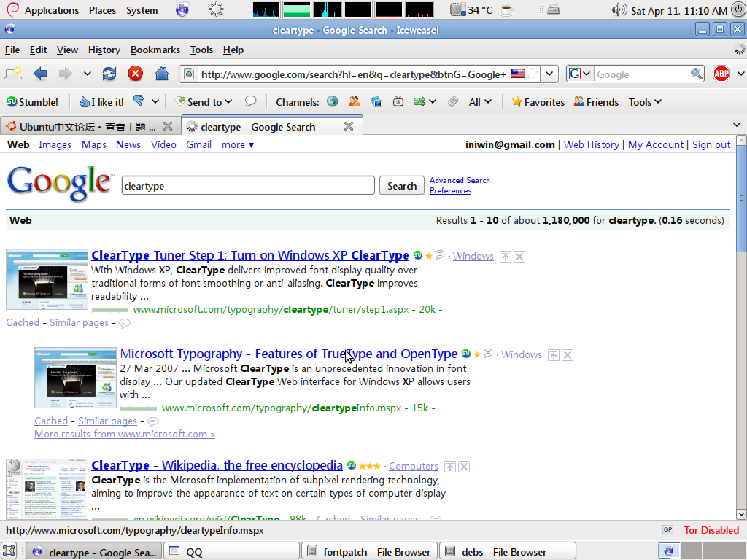Image resolution: width=747 pixels, height=560 pixels.
Task: Click the StumbleUpon thumbs-down icon
Action: pyautogui.click(x=139, y=101)
